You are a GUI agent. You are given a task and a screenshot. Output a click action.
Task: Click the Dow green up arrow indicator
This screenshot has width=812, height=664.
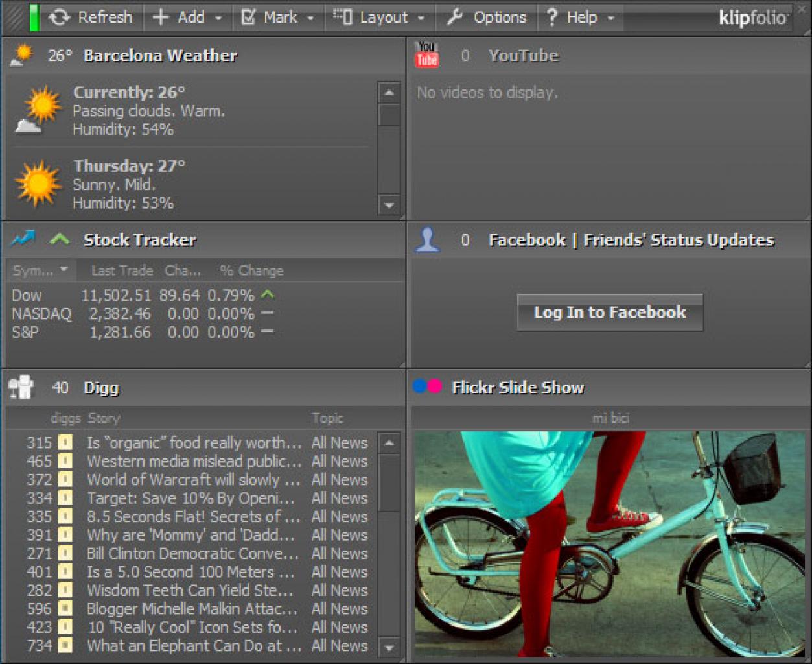(268, 295)
